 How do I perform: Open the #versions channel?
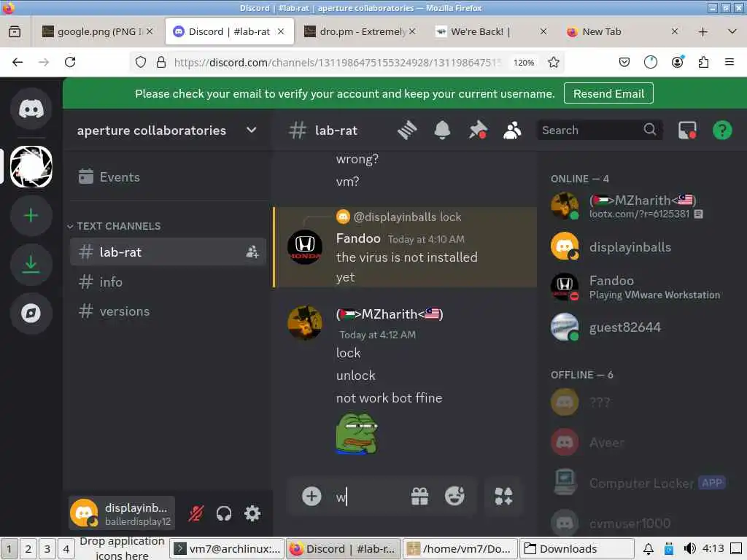(167, 311)
